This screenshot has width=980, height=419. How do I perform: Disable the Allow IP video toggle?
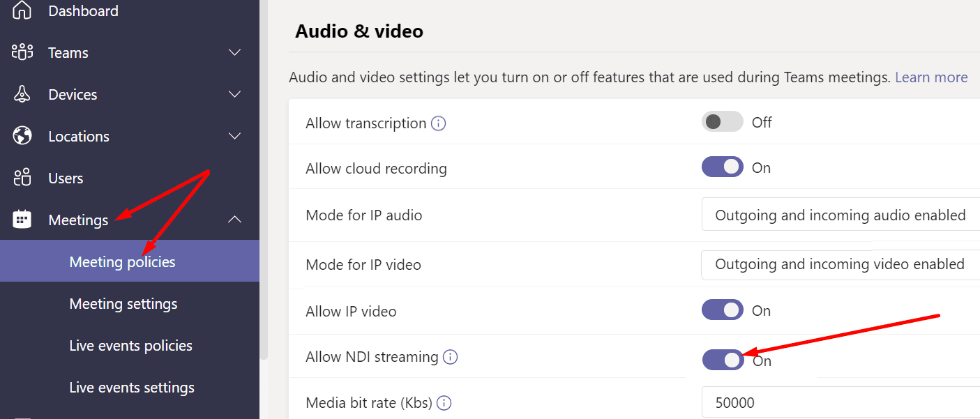[x=722, y=310]
